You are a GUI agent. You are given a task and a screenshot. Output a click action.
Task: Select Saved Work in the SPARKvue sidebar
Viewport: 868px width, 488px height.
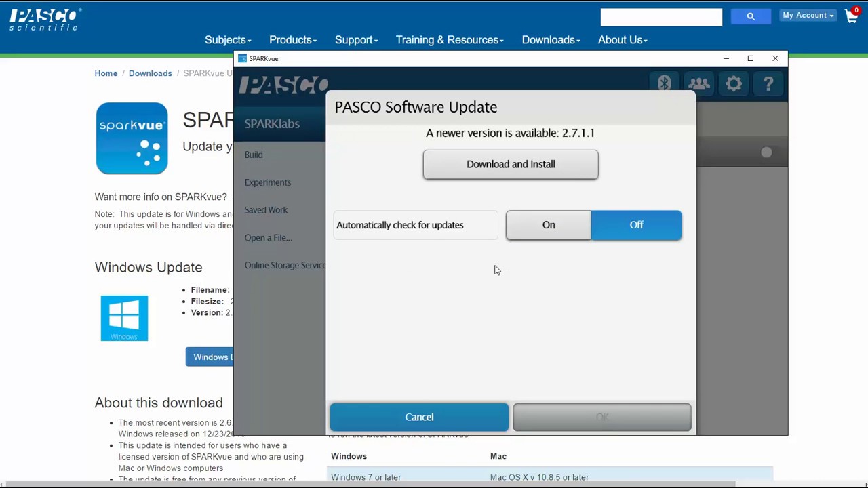(x=266, y=210)
